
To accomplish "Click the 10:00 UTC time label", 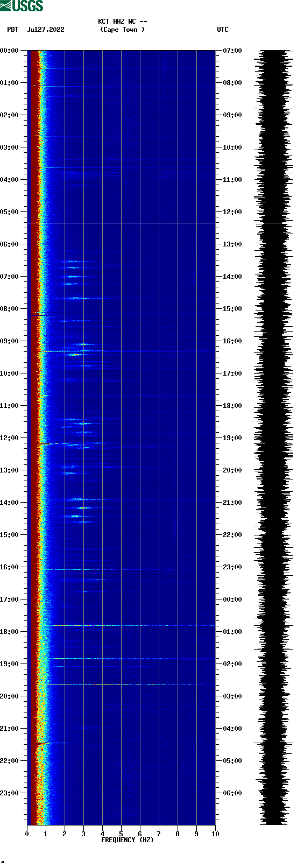I will pyautogui.click(x=232, y=147).
